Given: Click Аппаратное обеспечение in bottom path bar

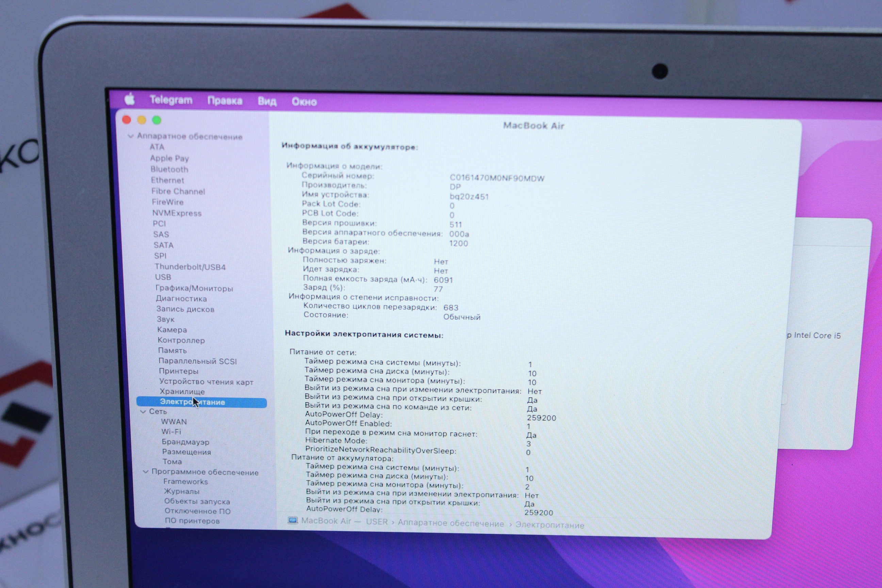Looking at the screenshot, I should point(451,523).
